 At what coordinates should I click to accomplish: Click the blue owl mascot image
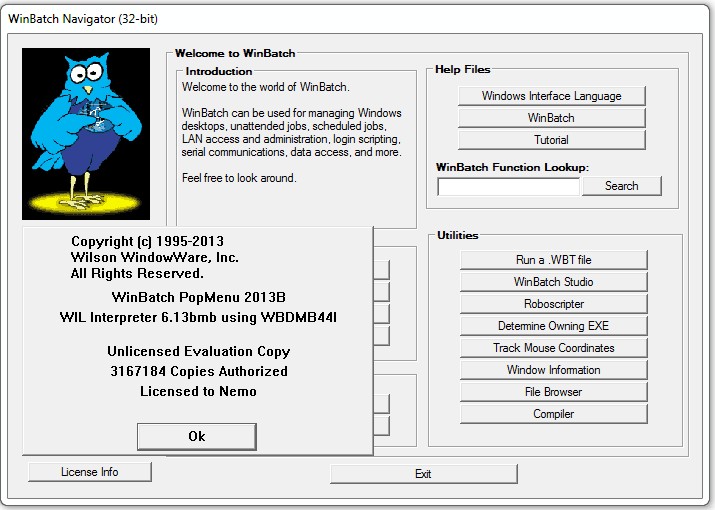[x=86, y=134]
